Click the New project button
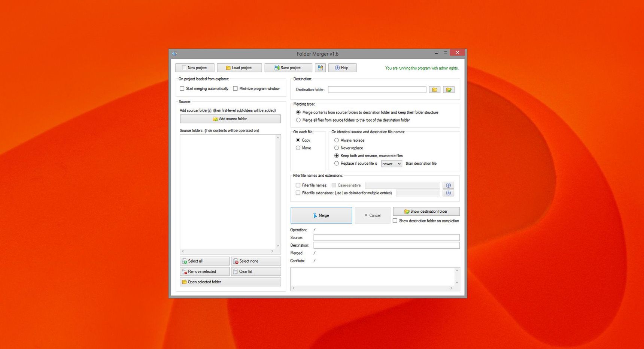Image resolution: width=644 pixels, height=349 pixels. tap(195, 68)
